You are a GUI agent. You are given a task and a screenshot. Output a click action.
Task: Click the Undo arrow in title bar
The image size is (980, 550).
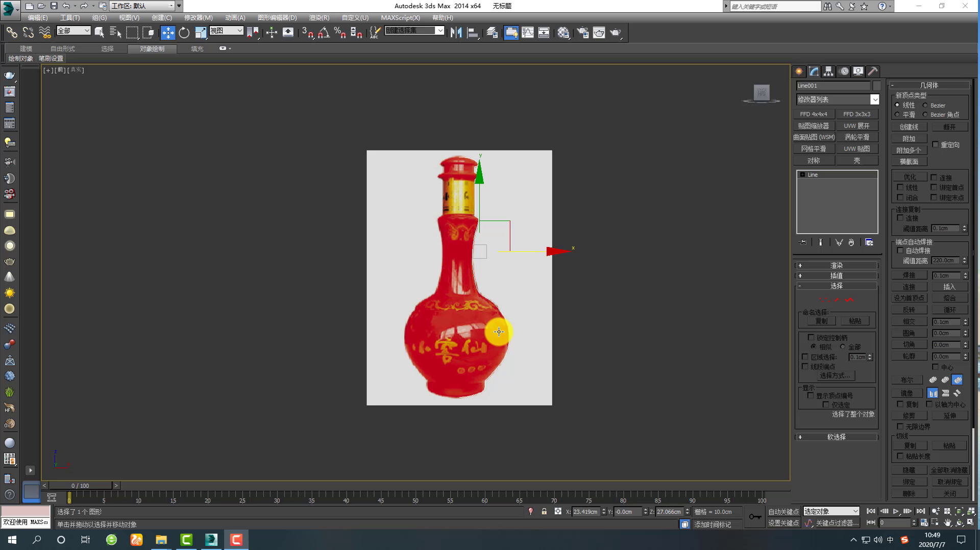[x=66, y=6]
